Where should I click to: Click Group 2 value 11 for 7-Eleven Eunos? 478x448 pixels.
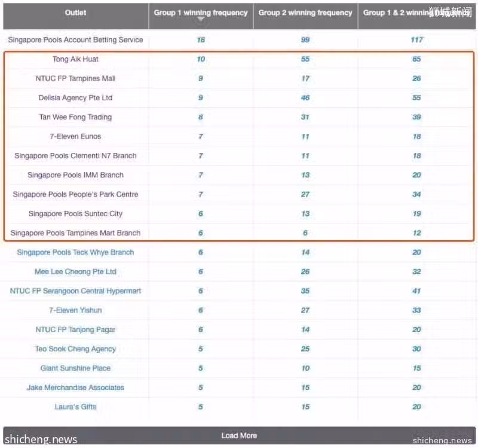tap(305, 137)
